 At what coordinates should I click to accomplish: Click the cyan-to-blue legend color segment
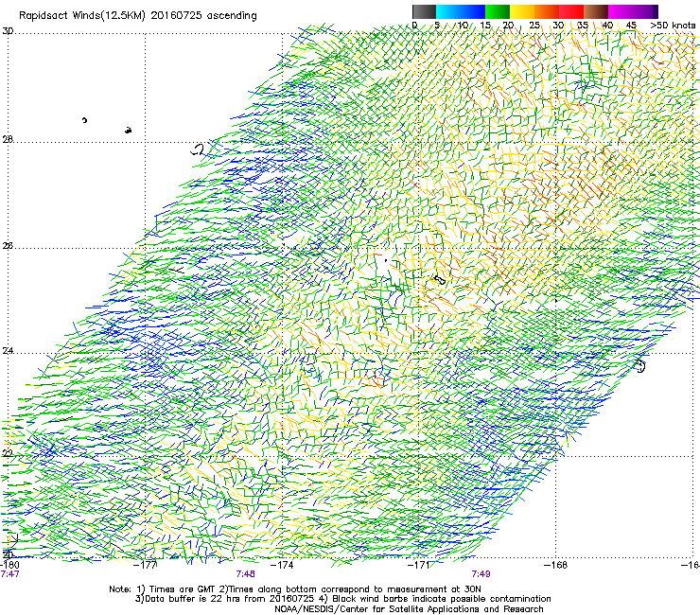[461, 11]
